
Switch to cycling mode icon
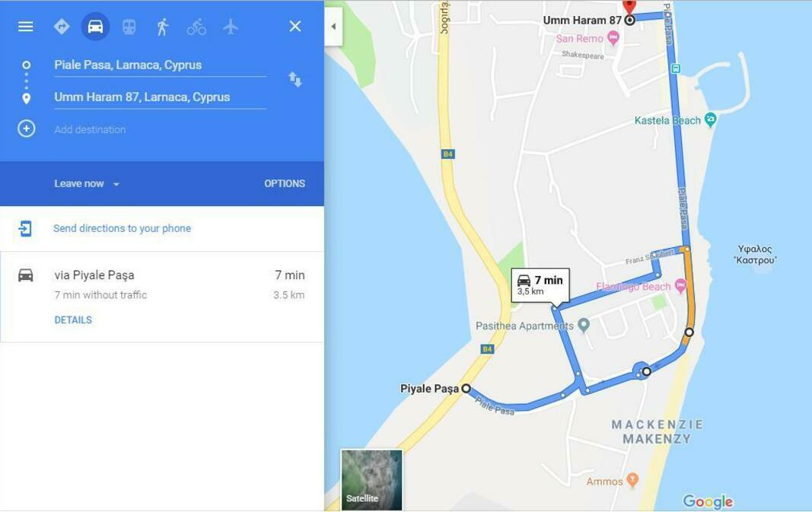pyautogui.click(x=196, y=27)
